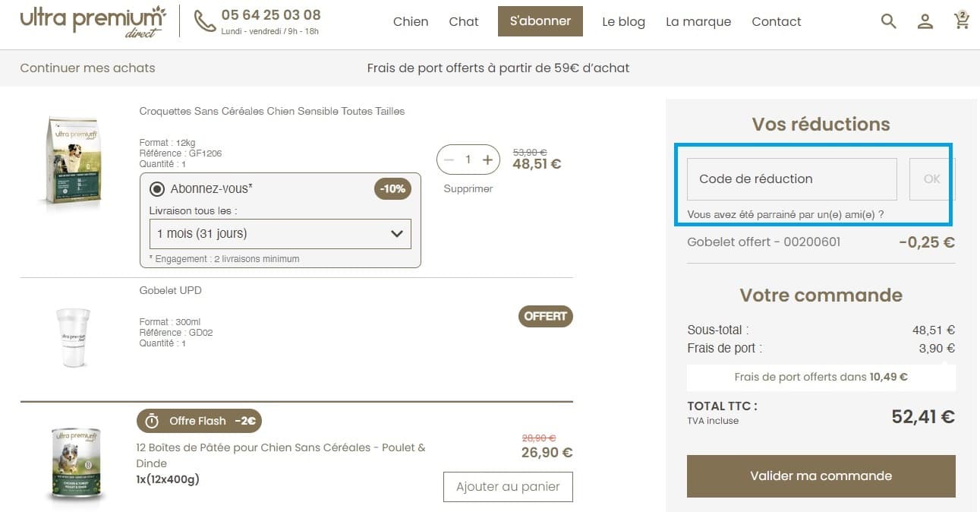View cart using the basket icon
Viewport: 980px width, 512px height.
pos(961,22)
